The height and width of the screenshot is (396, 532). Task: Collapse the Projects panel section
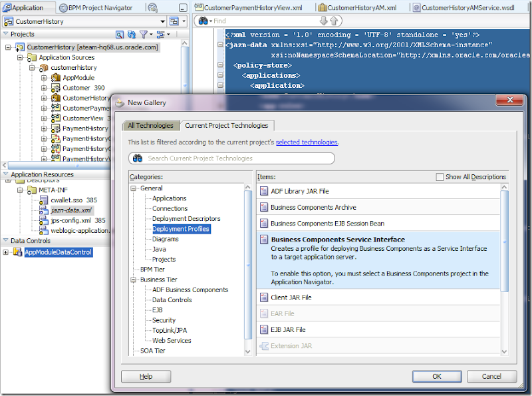click(x=6, y=34)
